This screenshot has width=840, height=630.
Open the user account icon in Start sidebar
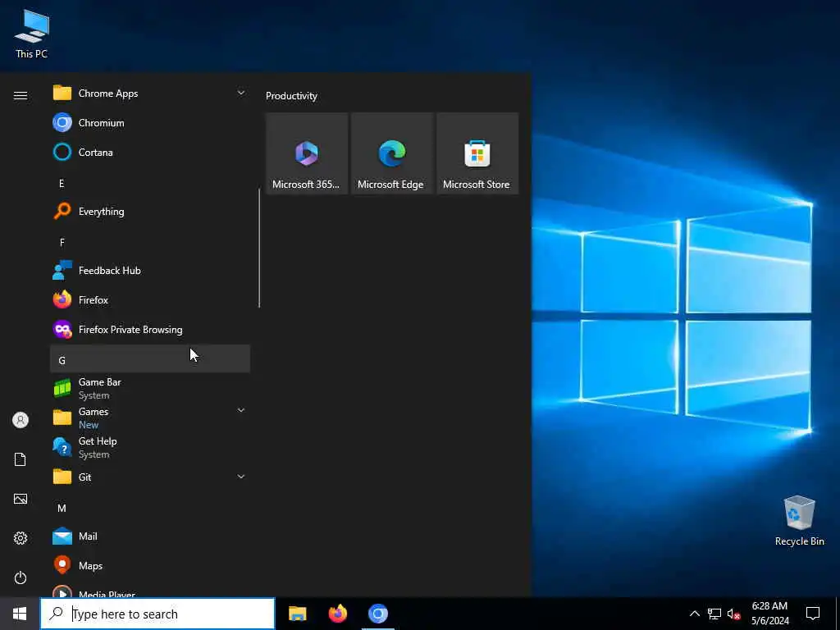click(x=21, y=420)
